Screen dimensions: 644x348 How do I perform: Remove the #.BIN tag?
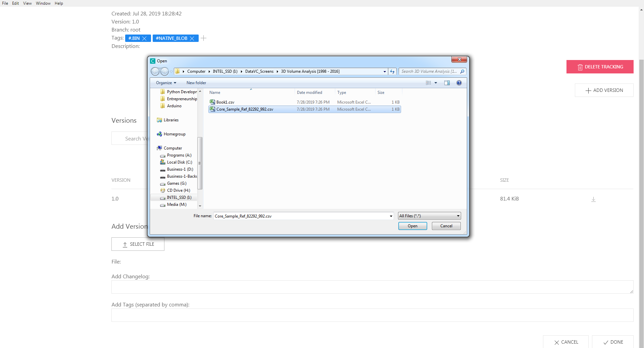145,39
